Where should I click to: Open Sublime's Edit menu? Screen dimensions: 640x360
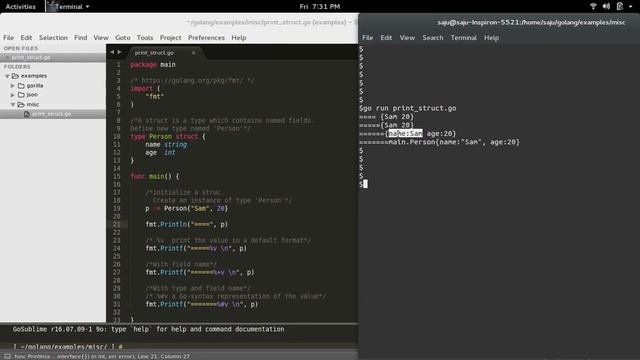26,38
